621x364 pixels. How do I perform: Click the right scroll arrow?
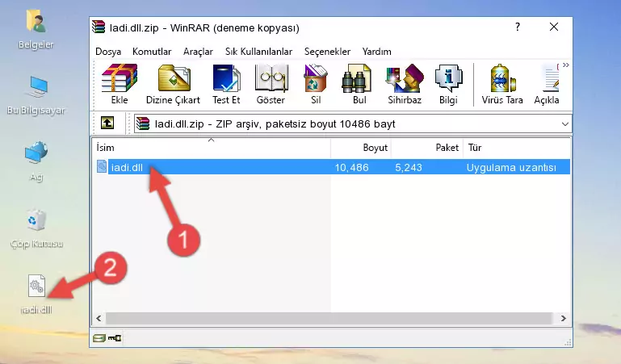coord(564,318)
